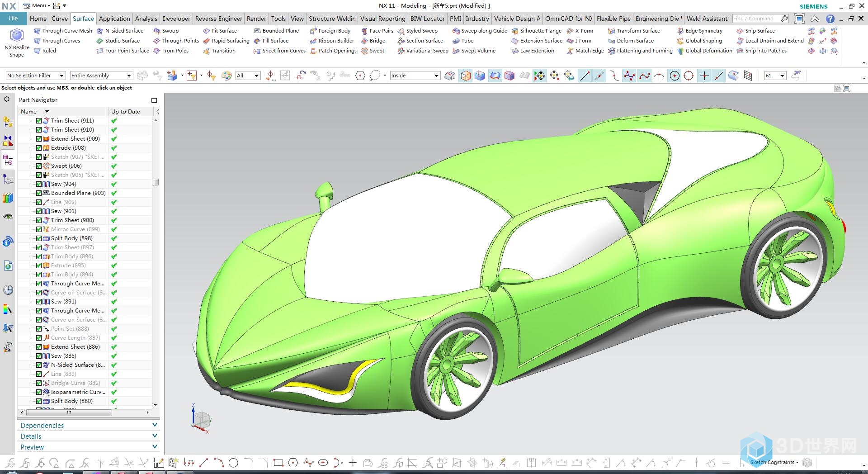Expand the Details panel

89,436
